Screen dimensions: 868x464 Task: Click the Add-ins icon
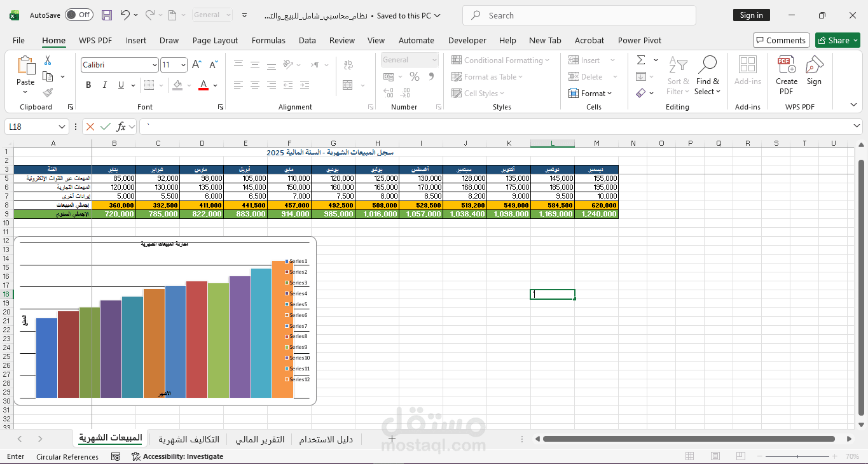(748, 71)
